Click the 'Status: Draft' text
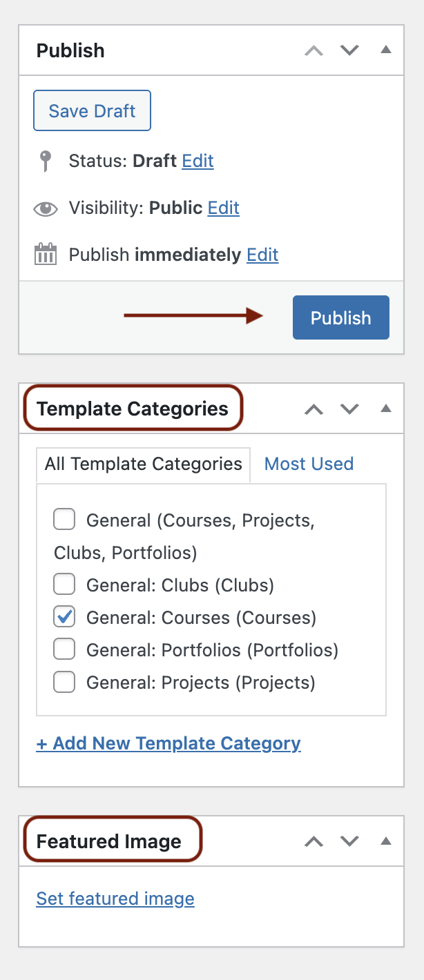The width and height of the screenshot is (424, 980). 123,161
